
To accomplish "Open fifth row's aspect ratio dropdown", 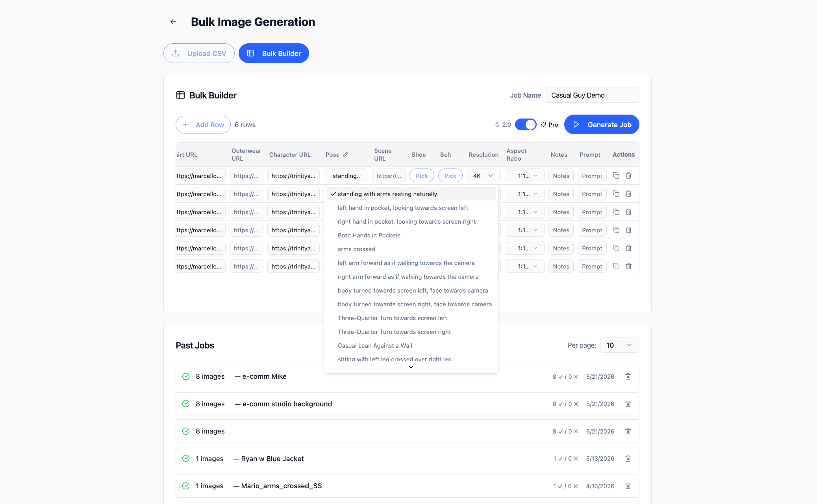I will [524, 248].
